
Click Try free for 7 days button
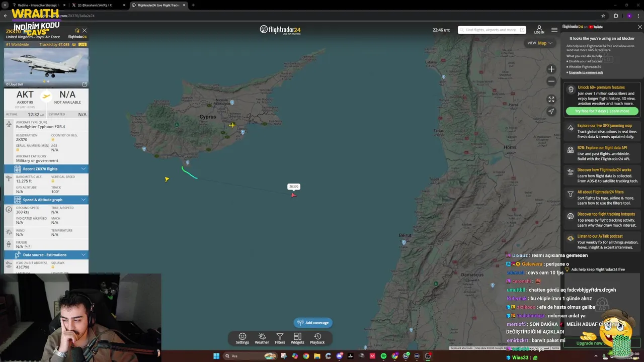point(602,111)
